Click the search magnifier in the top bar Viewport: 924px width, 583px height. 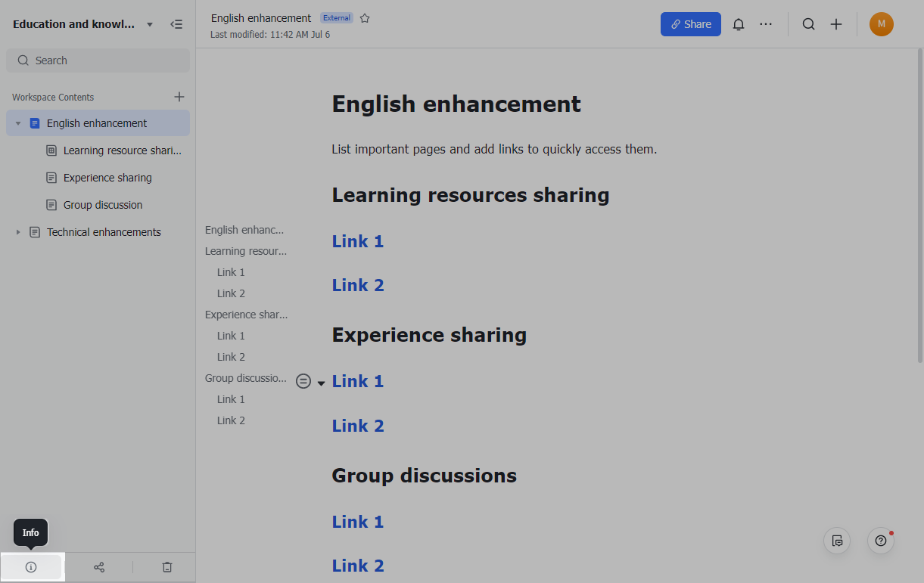(x=808, y=23)
